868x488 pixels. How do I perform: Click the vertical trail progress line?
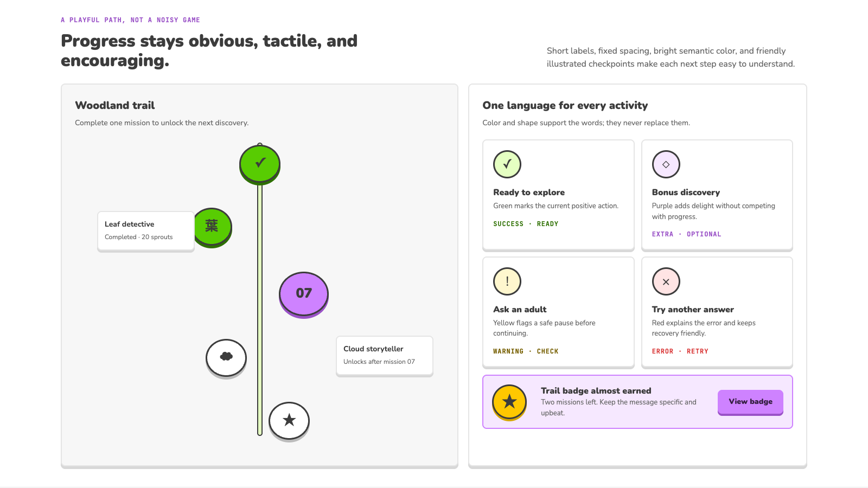click(x=260, y=309)
